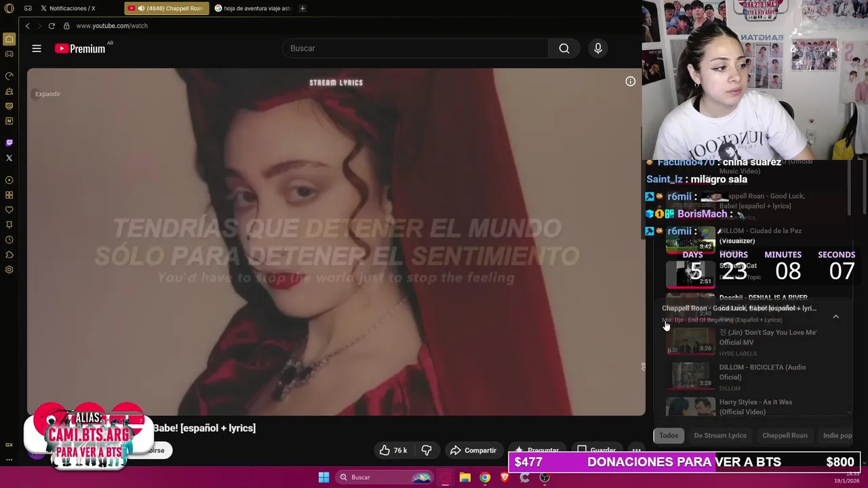The width and height of the screenshot is (868, 488).
Task: Open the GX Corner gamepad icon in tab bar
Action: pyautogui.click(x=28, y=8)
